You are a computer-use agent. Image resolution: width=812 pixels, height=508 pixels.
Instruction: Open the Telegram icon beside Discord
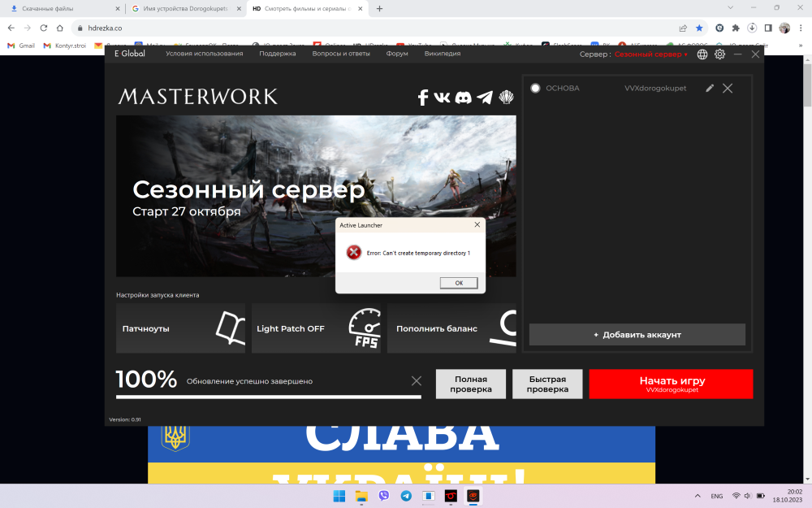tap(485, 98)
